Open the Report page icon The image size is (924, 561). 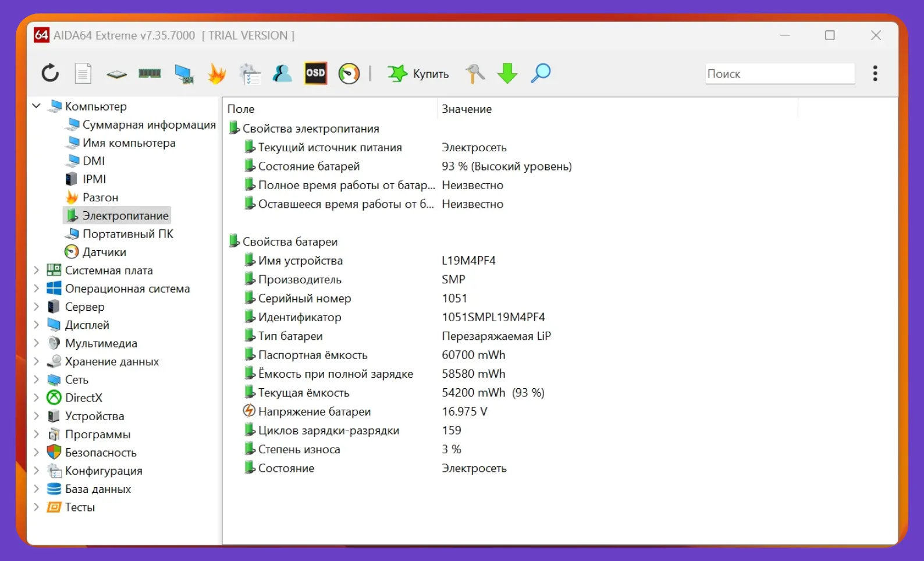pos(83,73)
